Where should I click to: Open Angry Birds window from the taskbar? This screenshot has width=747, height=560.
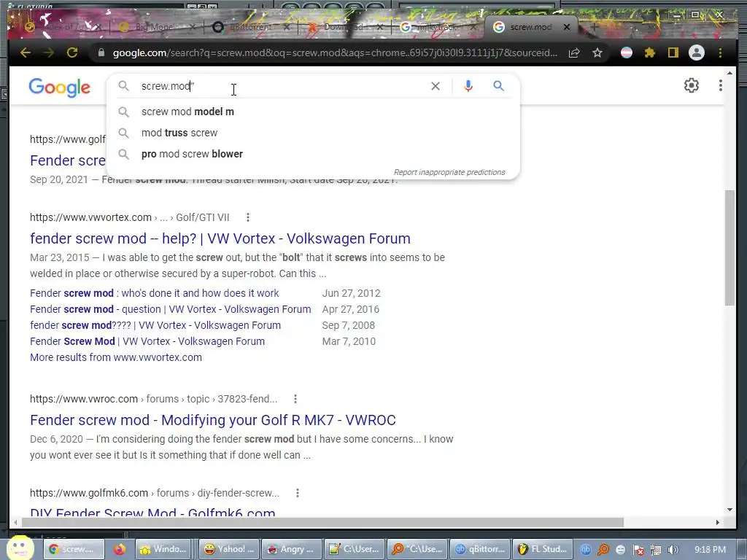pos(290,550)
